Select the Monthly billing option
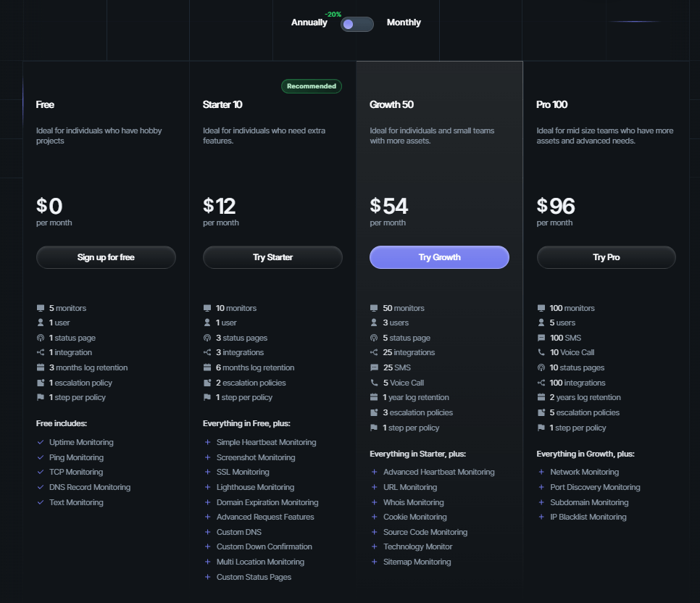Viewport: 700px width, 603px height. 403,22
